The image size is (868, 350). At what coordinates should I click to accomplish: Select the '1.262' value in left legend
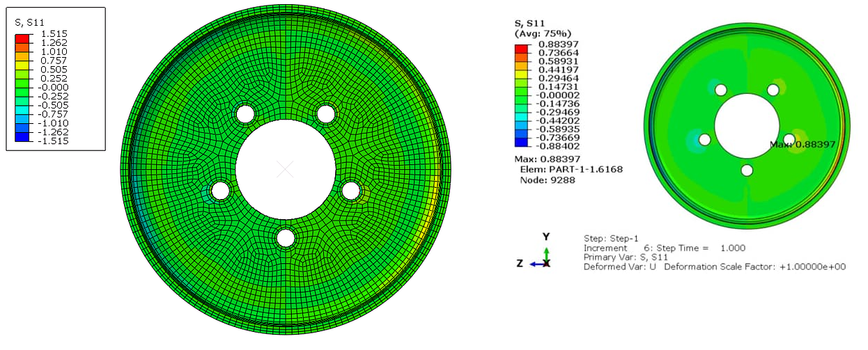point(54,45)
